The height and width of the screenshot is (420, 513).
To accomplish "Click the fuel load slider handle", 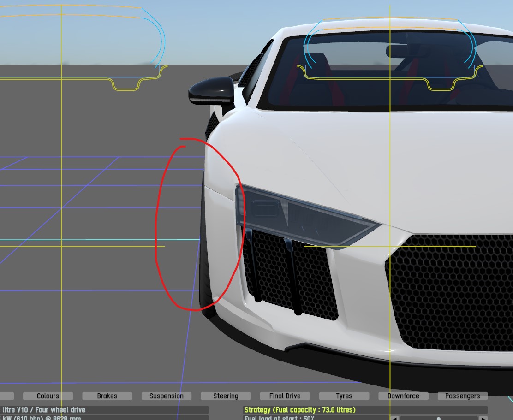I will [438, 418].
